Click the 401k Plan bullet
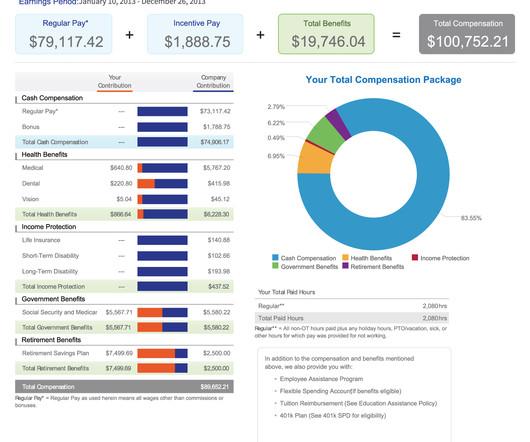The width and height of the screenshot is (530, 442). (x=333, y=416)
